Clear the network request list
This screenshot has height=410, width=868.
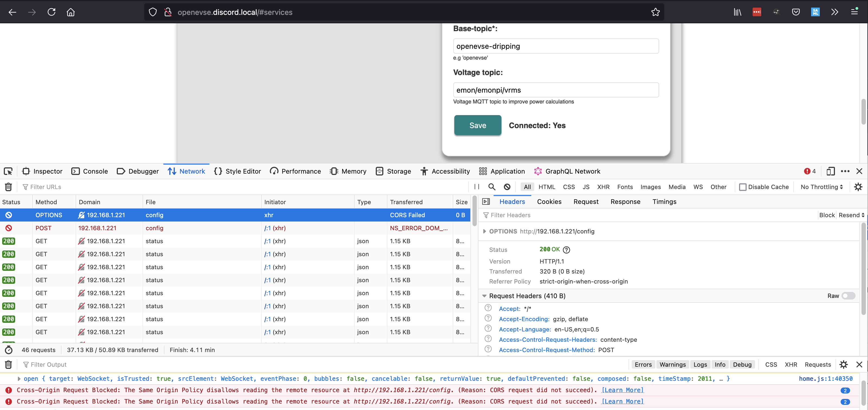(x=8, y=187)
